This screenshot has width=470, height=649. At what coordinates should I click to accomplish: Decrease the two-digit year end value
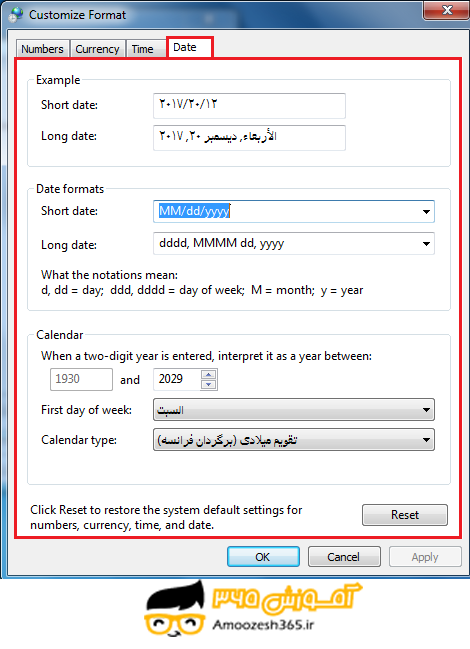(209, 385)
